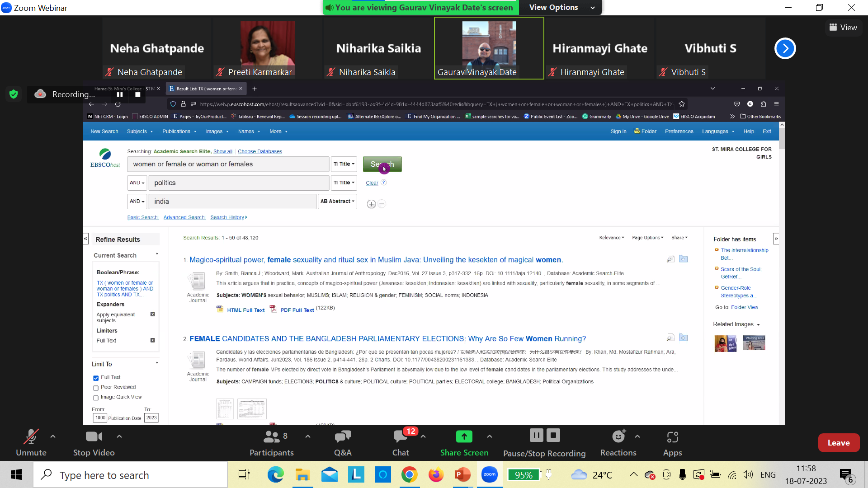Open audio options arrow next to Unmute
Image resolution: width=868 pixels, height=488 pixels.
coord(53,436)
